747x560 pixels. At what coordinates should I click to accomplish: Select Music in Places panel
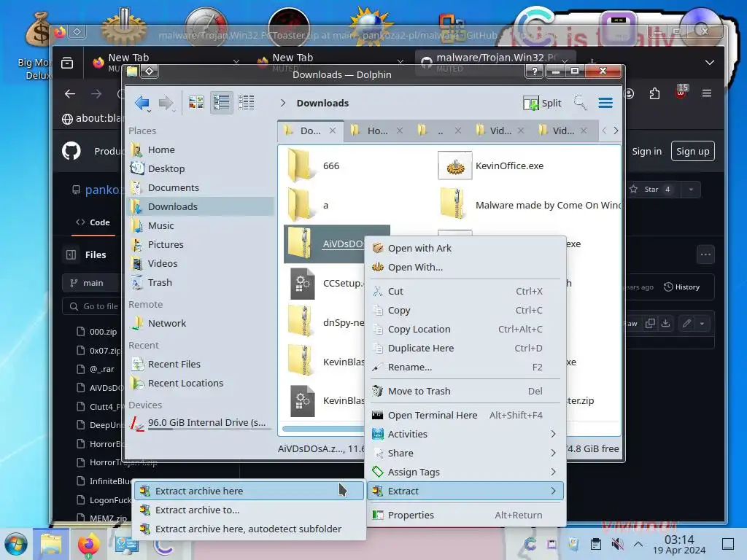(x=200, y=226)
